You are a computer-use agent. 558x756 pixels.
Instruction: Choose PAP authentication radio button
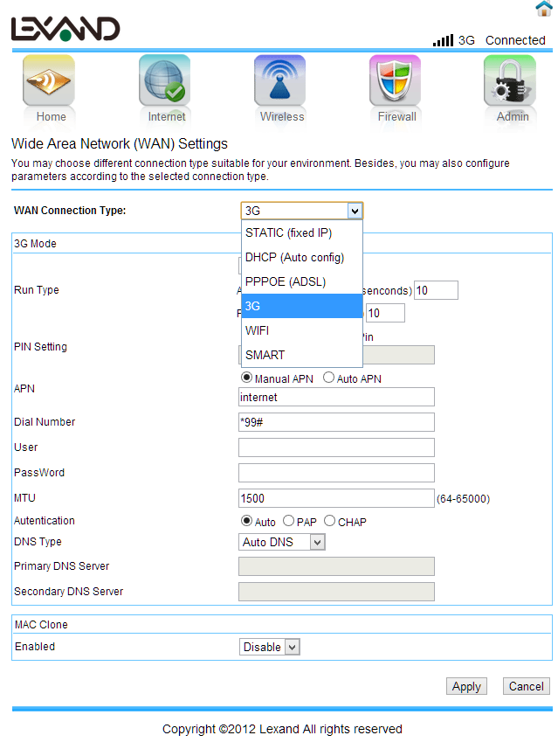tap(289, 521)
